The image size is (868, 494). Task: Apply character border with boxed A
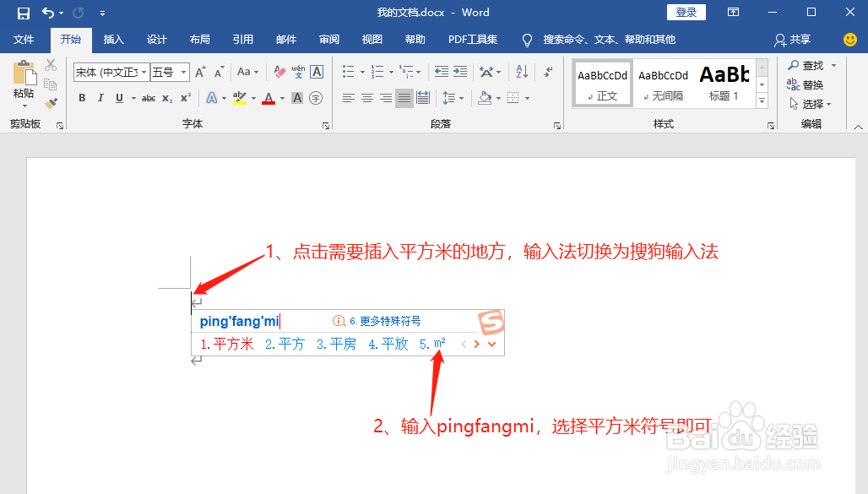(317, 72)
